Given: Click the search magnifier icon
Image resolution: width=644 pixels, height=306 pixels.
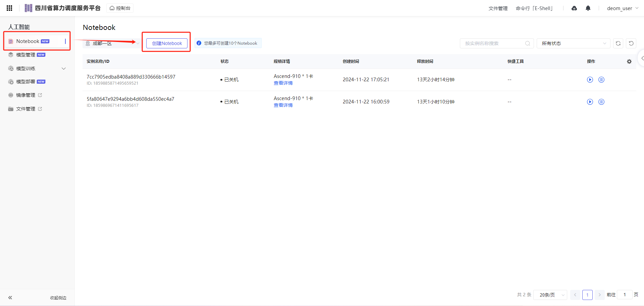Looking at the screenshot, I should pyautogui.click(x=528, y=43).
